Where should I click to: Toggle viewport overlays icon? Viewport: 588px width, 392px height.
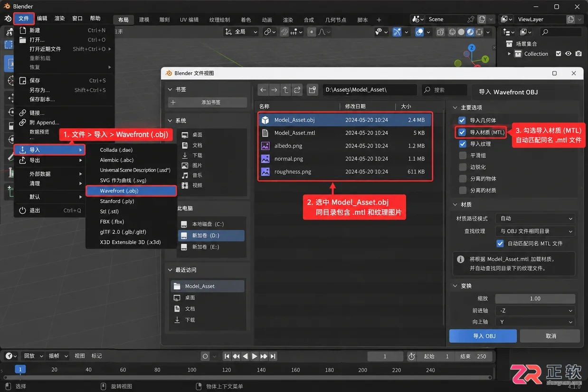[419, 32]
